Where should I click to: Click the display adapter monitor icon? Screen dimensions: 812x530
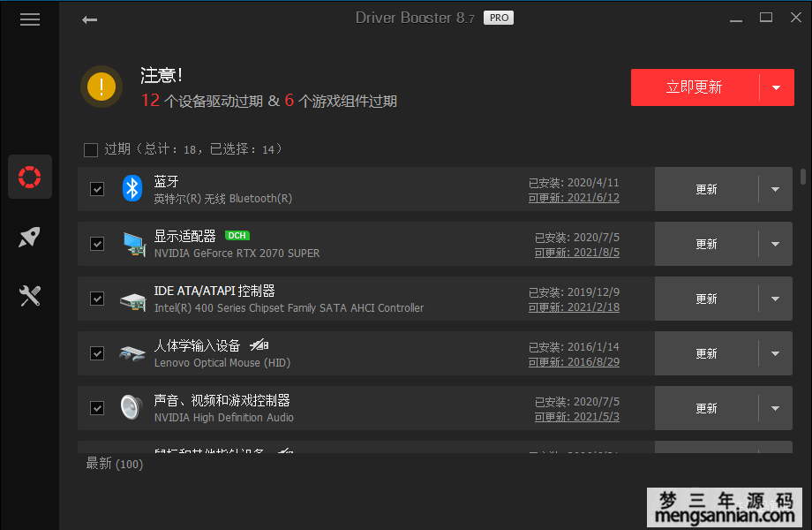[x=134, y=244]
